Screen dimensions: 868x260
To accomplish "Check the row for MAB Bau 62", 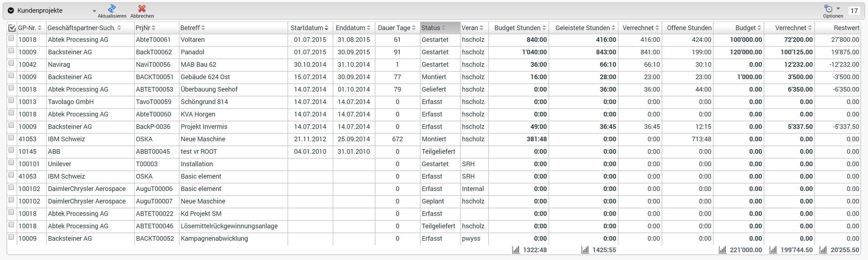I will tap(11, 63).
